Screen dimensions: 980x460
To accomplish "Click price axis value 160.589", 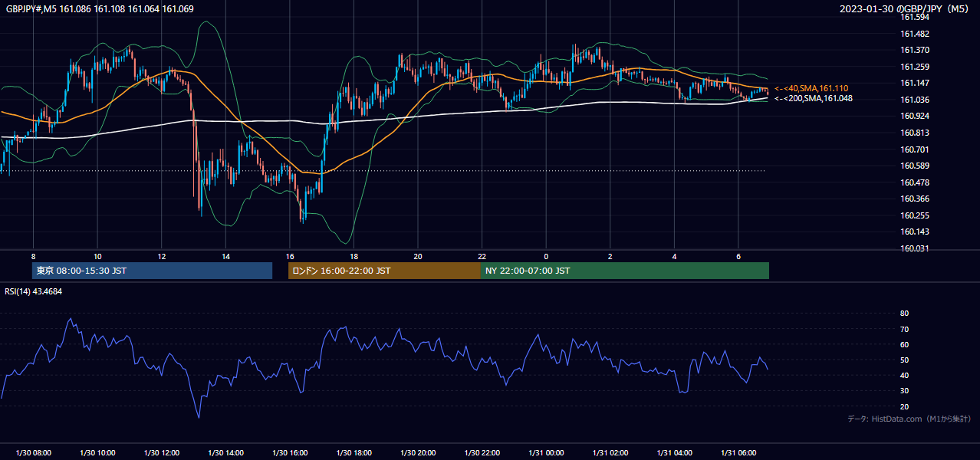I will click(x=915, y=166).
